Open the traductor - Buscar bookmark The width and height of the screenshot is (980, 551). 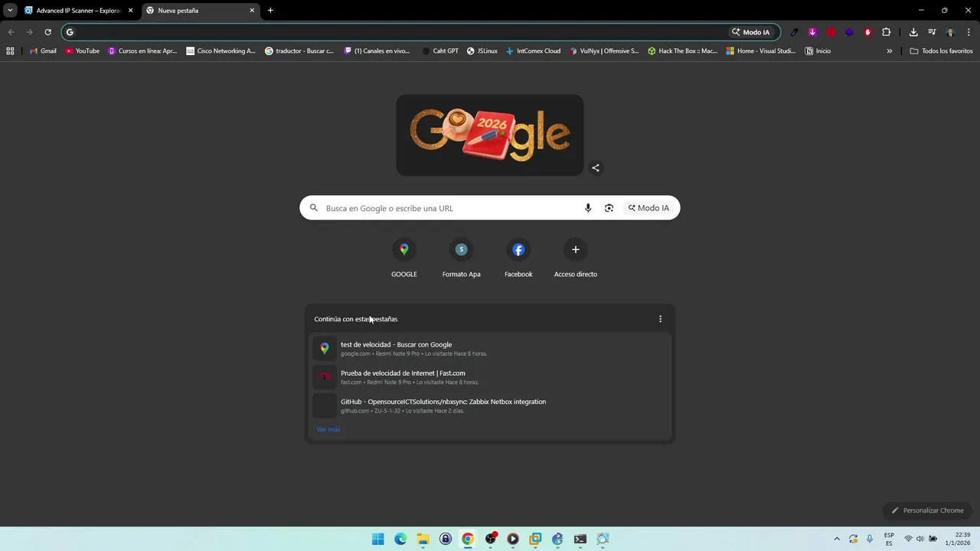coord(299,51)
